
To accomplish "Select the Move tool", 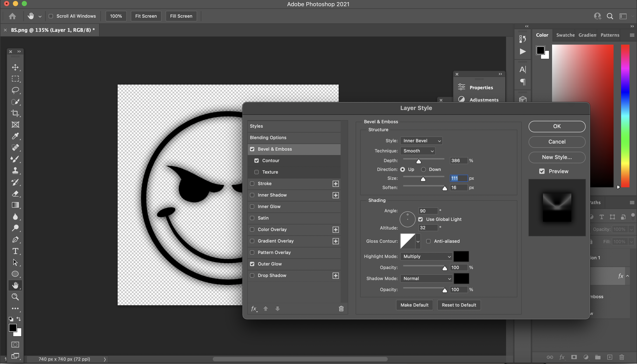I will tap(15, 67).
